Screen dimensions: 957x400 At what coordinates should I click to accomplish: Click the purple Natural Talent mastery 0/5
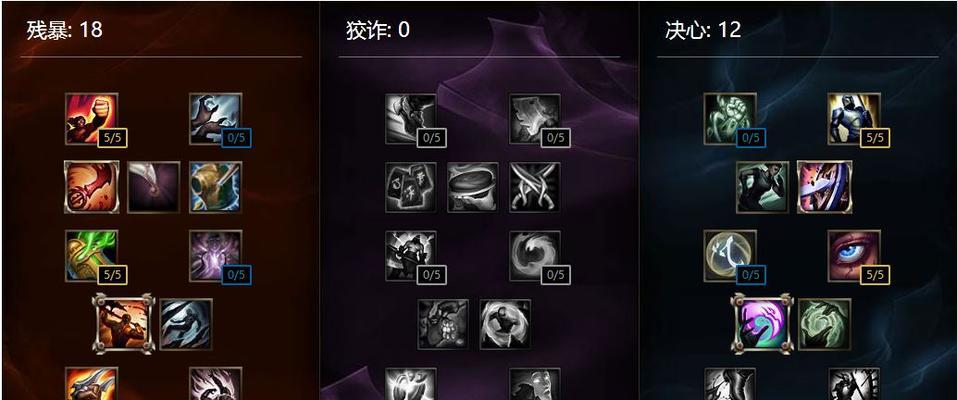pos(215,256)
